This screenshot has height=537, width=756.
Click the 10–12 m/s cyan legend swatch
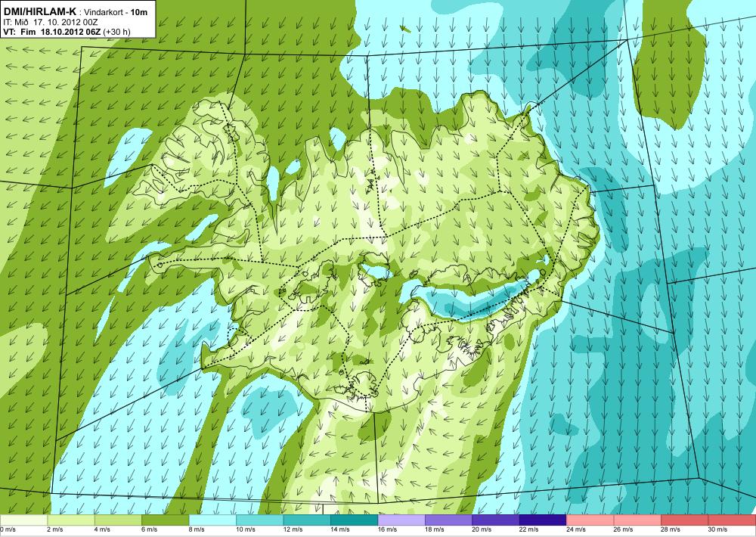click(x=260, y=520)
